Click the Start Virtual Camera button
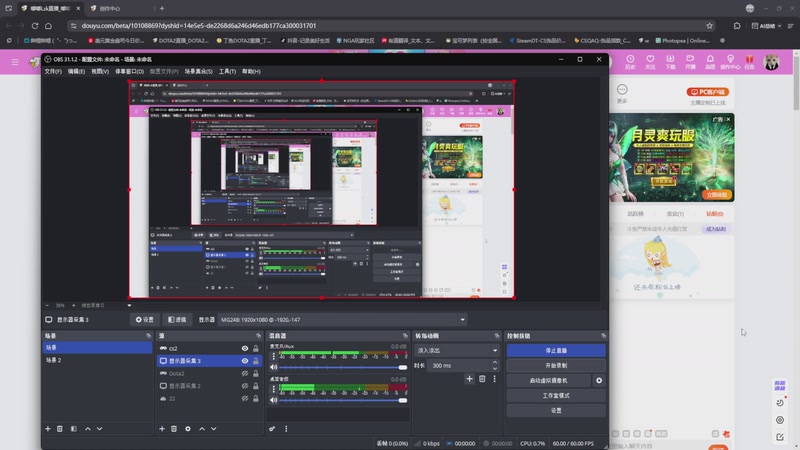 pos(548,381)
